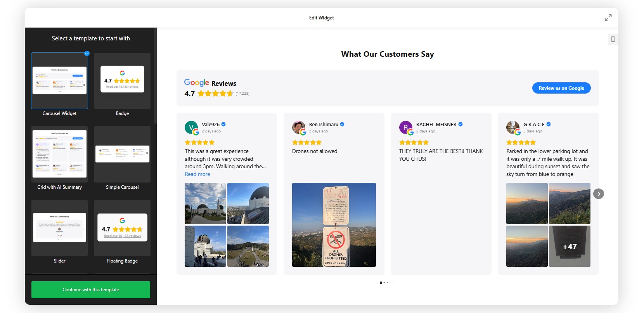Image resolution: width=644 pixels, height=313 pixels.
Task: Click Vale926 reviewer name
Action: 211,125
